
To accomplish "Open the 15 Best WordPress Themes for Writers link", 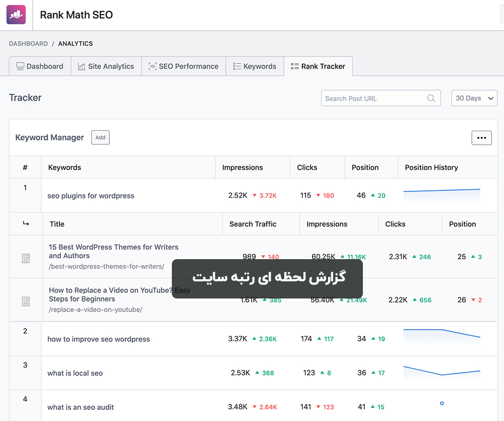I will (x=113, y=251).
